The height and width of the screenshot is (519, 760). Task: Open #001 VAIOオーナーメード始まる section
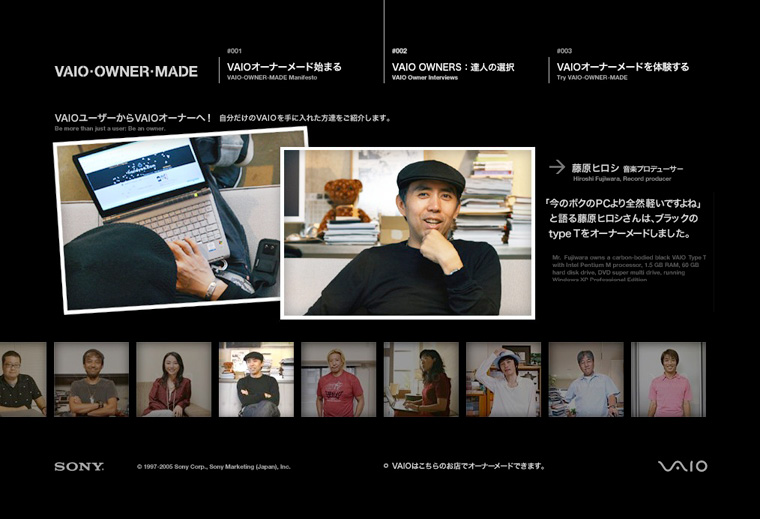coord(284,67)
